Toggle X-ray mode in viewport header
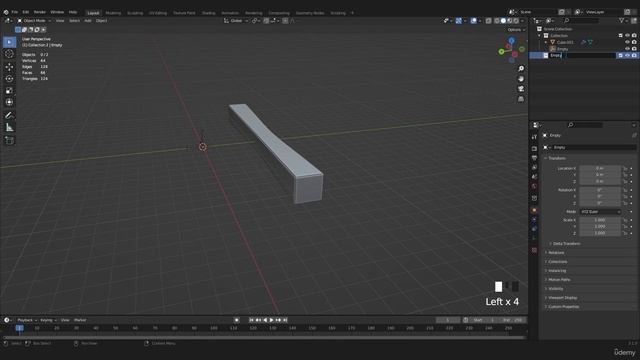 [x=488, y=21]
